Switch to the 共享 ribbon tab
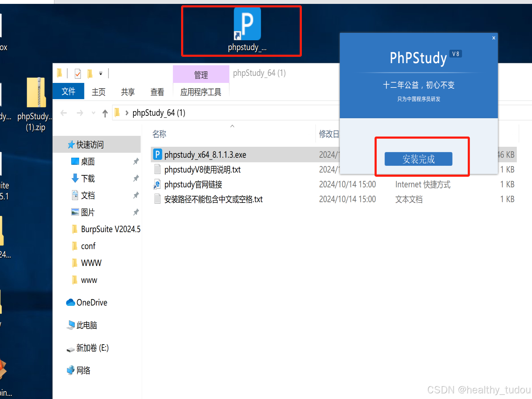The width and height of the screenshot is (532, 399). coord(128,92)
